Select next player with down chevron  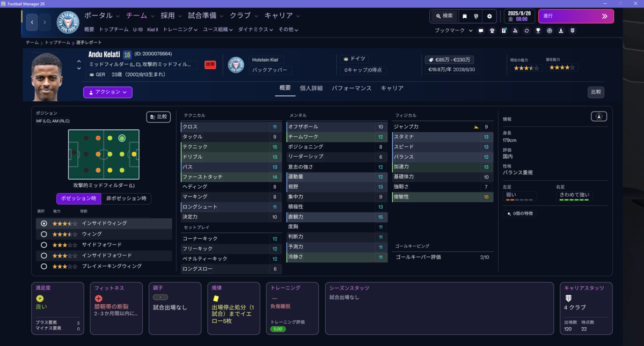point(79,68)
